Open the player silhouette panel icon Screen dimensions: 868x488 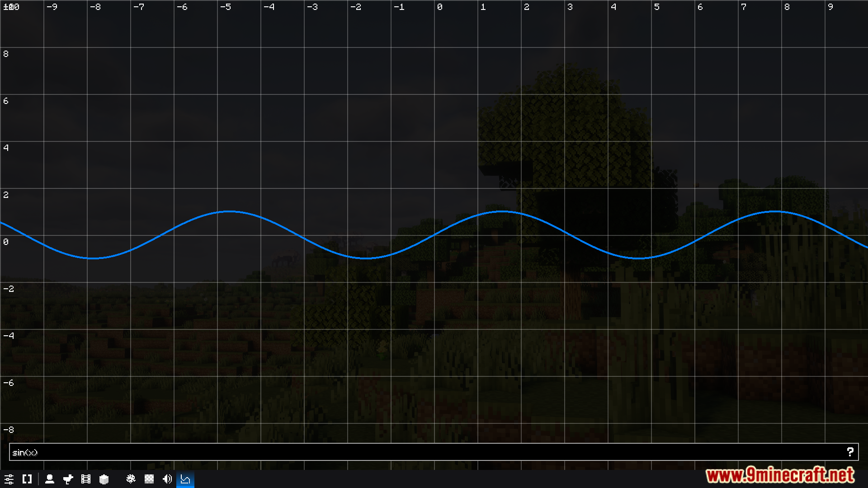[x=50, y=479]
